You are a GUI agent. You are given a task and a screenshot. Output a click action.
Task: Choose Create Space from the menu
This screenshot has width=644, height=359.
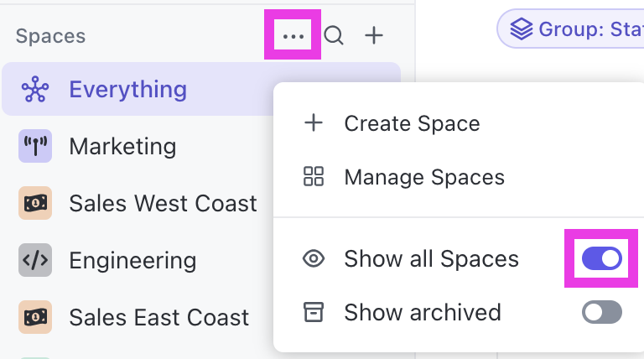412,123
